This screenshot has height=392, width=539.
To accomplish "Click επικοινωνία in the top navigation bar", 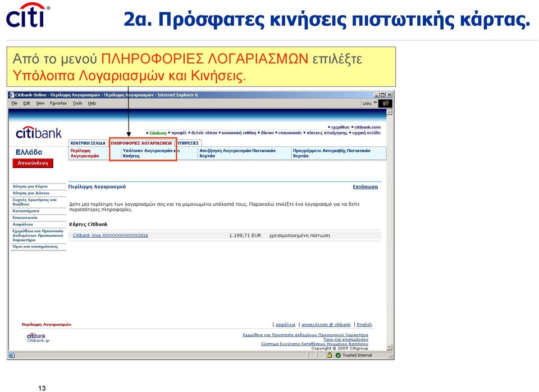I will tap(290, 133).
